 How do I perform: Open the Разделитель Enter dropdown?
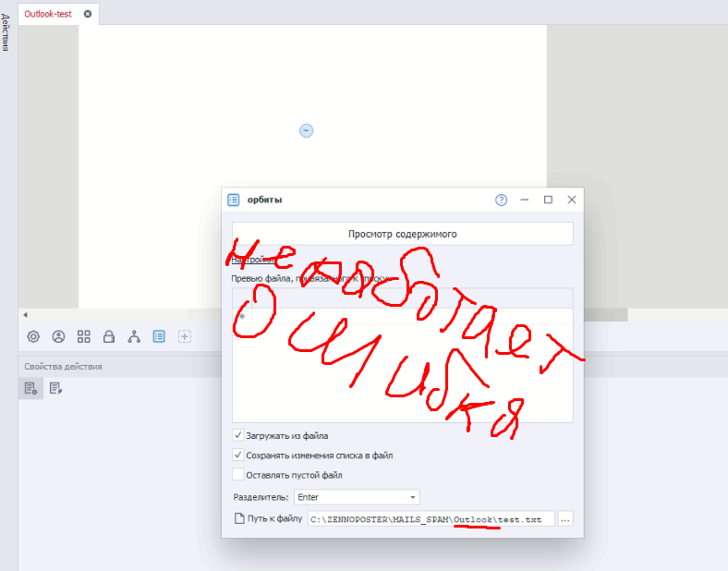[x=357, y=497]
